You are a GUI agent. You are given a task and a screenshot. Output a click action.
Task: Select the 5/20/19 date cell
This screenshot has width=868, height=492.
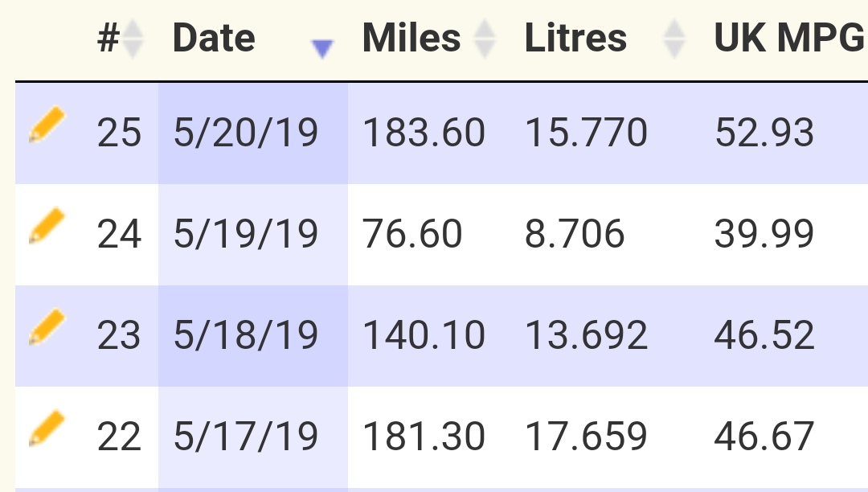point(246,133)
